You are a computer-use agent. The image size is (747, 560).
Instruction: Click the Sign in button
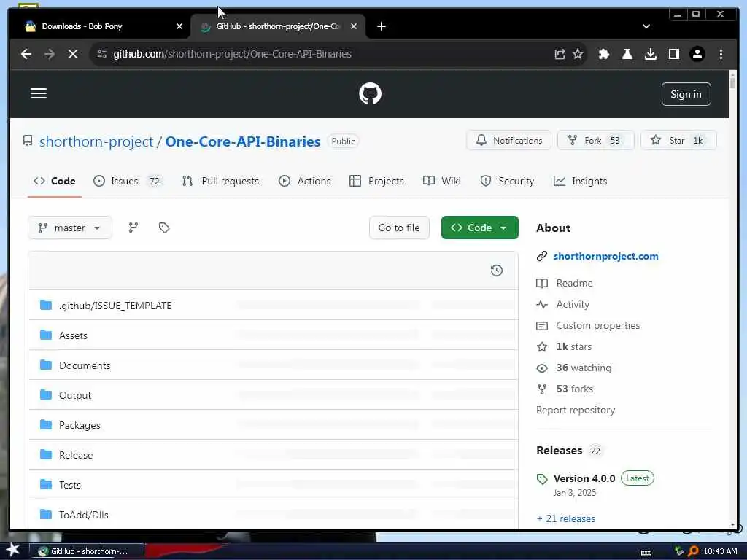(686, 94)
